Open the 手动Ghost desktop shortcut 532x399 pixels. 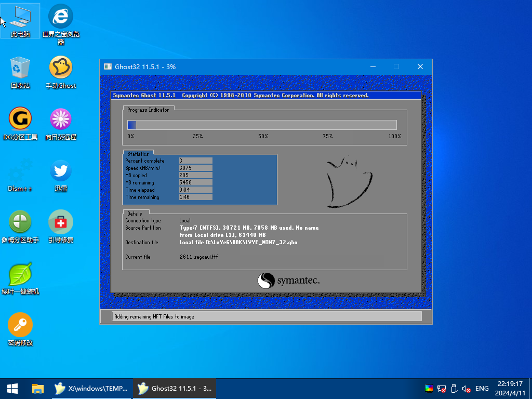(x=61, y=73)
